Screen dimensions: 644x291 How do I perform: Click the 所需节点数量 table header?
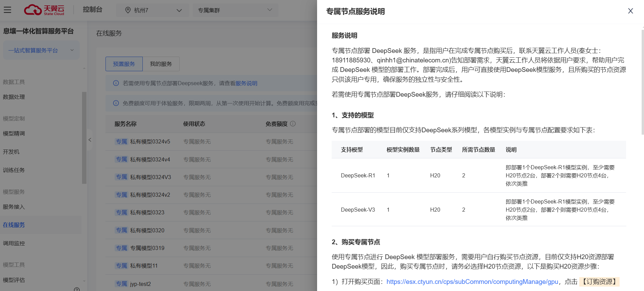(x=479, y=150)
